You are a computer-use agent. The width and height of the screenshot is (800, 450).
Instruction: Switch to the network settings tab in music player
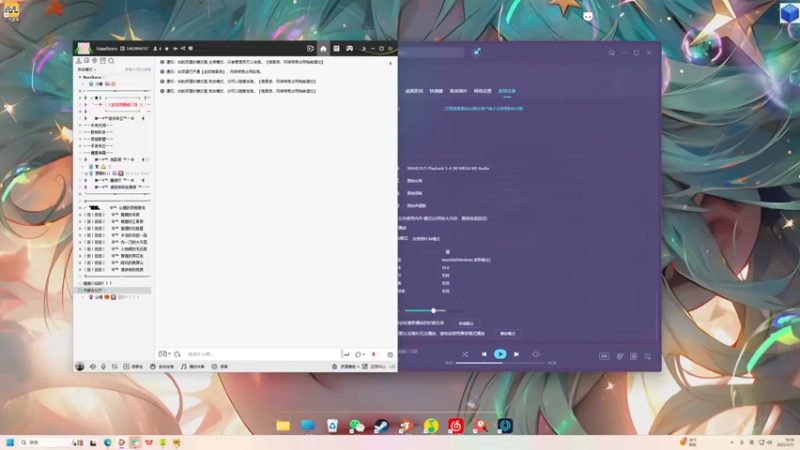click(483, 91)
